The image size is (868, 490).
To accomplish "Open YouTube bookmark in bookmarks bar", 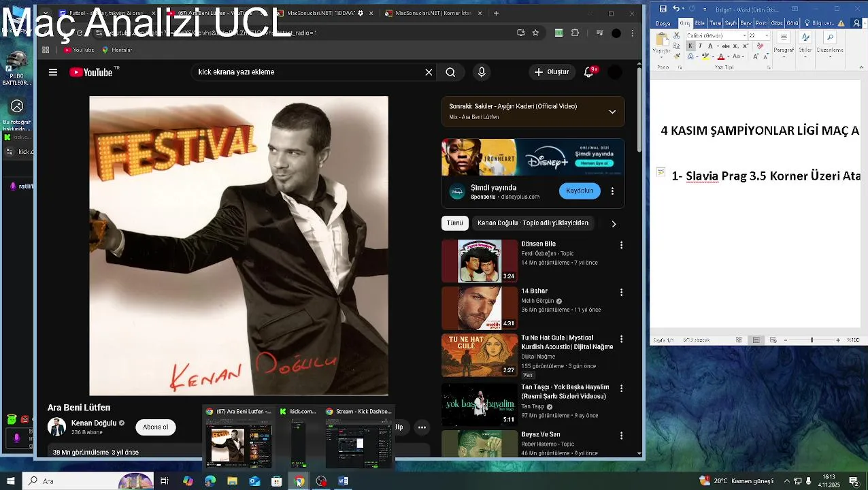I will coord(79,50).
